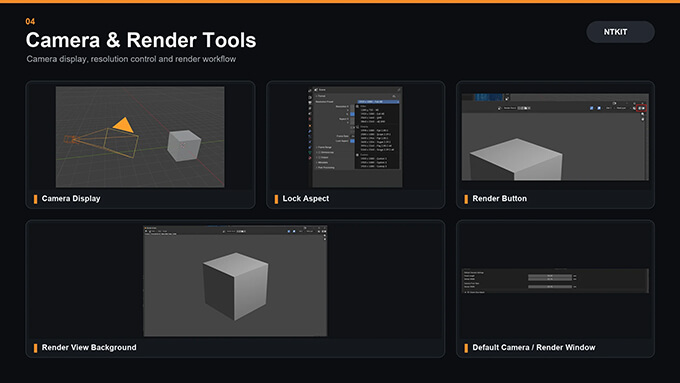680x383 pixels.
Task: Toggle the first blue checkbox in render header
Action: point(592,108)
